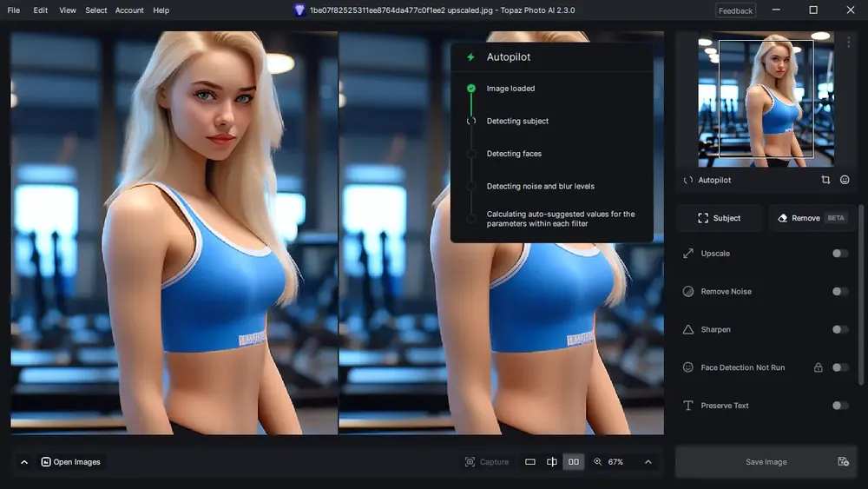Enable the Sharpen toggle
The width and height of the screenshot is (868, 489).
click(839, 329)
